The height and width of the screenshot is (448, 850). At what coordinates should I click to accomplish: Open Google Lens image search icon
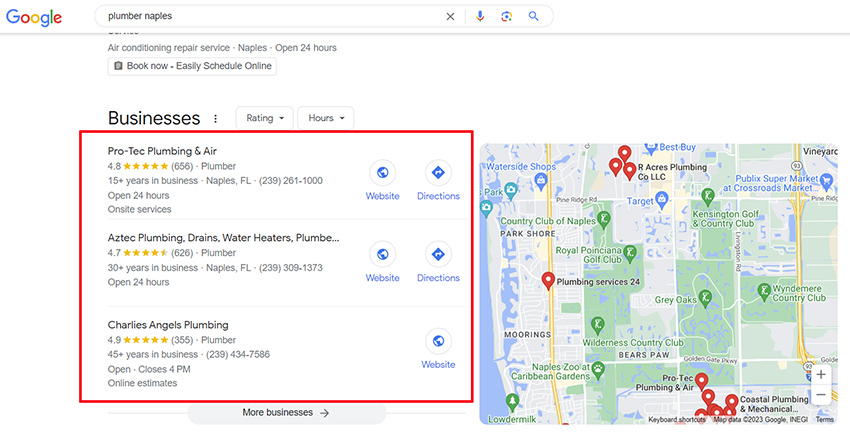point(506,16)
